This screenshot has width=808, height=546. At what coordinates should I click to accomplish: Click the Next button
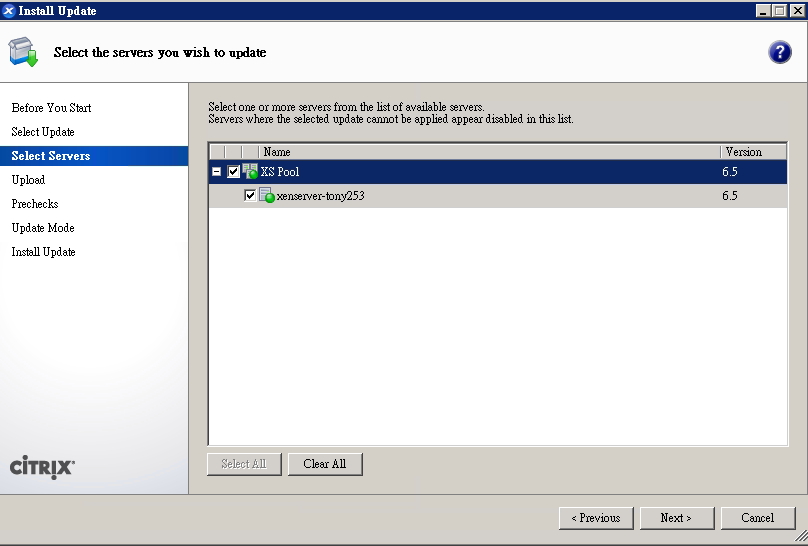click(x=677, y=518)
